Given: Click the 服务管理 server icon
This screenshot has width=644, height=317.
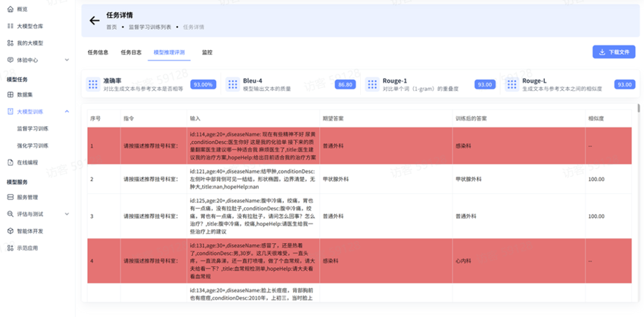Looking at the screenshot, I should tap(10, 197).
